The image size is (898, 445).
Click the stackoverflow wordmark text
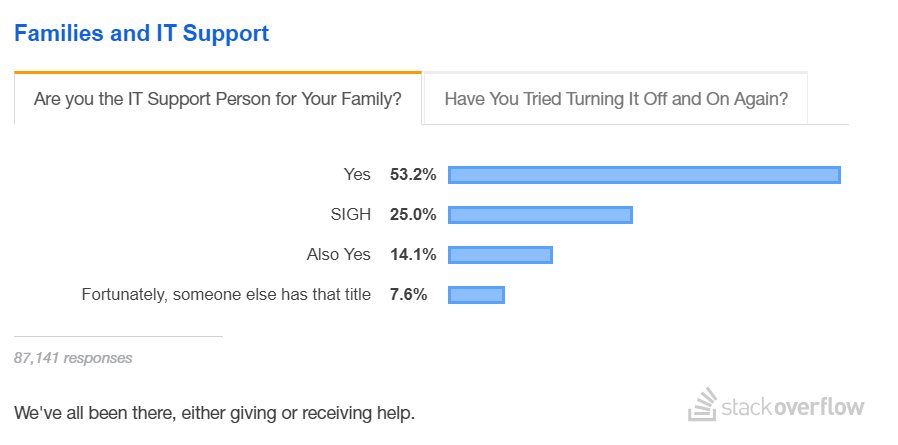793,408
